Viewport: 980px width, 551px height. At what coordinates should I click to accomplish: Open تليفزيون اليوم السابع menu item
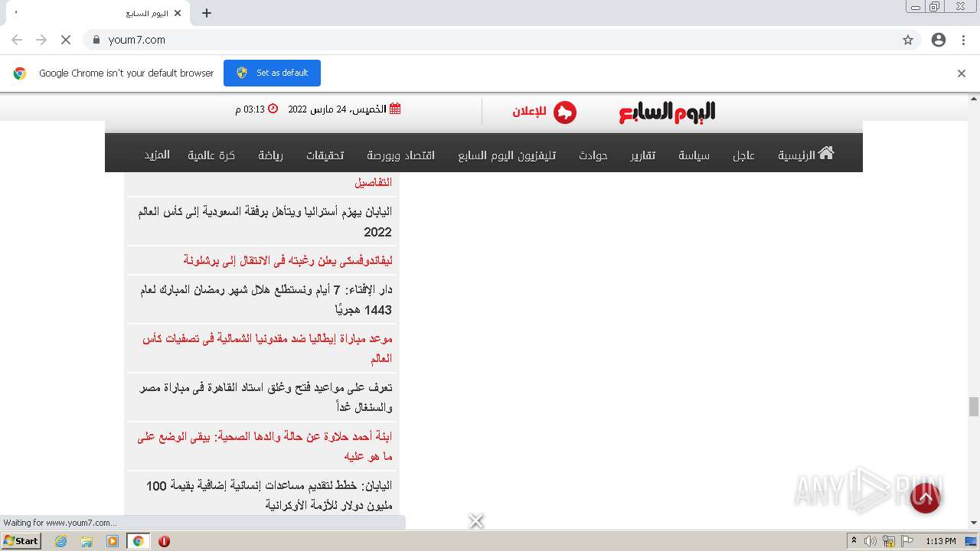point(507,155)
